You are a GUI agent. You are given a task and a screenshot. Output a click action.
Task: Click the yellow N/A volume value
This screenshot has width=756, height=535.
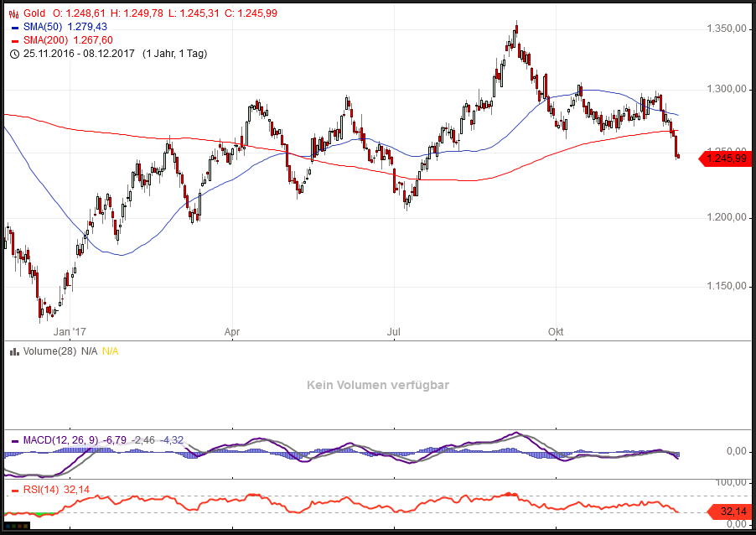[111, 351]
